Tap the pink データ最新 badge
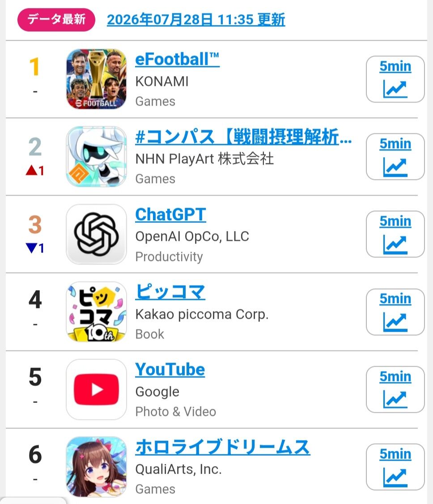The width and height of the screenshot is (433, 504). (56, 20)
